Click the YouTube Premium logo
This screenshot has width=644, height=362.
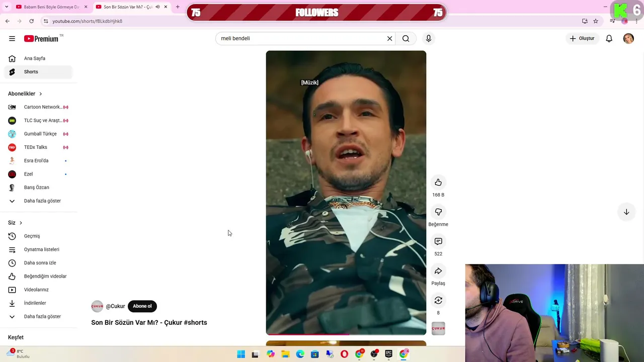tap(41, 39)
